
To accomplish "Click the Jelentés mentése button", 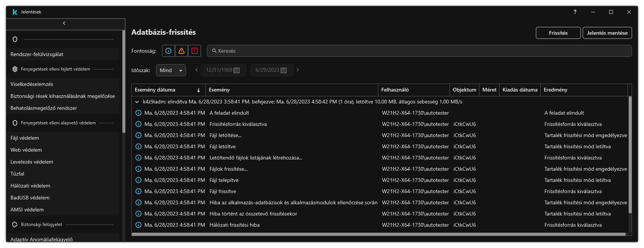I will 607,33.
